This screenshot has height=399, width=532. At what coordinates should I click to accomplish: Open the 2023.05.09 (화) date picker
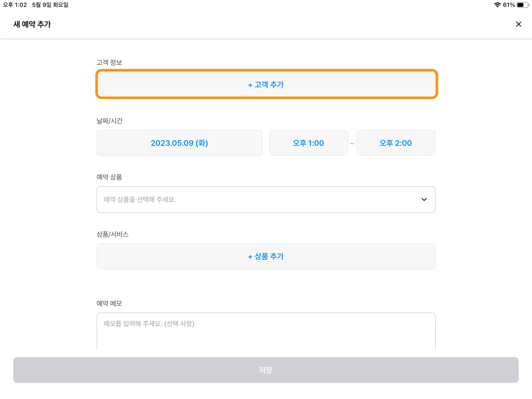point(179,143)
